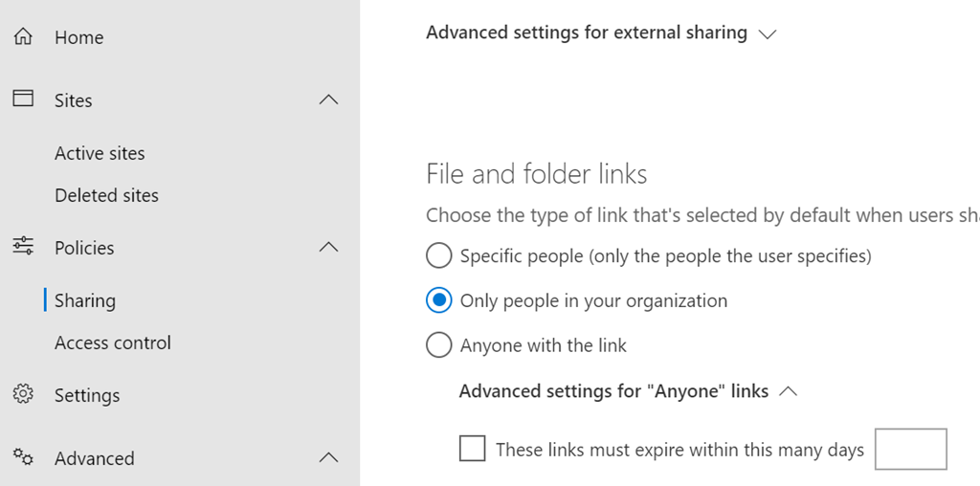Expand Advanced settings for external sharing
This screenshot has width=980, height=486.
tap(767, 33)
